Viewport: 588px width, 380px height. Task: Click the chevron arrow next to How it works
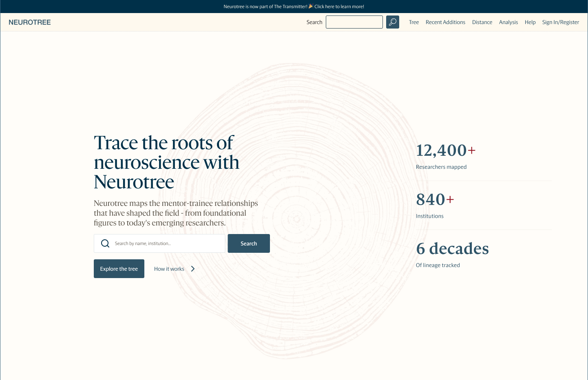click(193, 269)
